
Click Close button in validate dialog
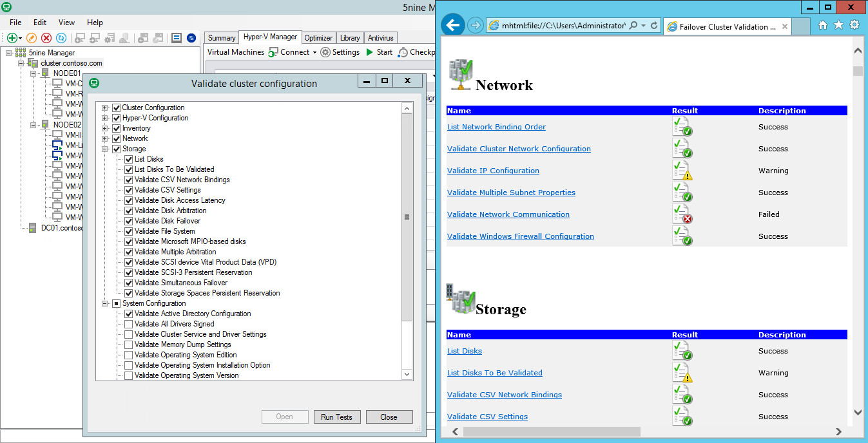[x=389, y=417]
